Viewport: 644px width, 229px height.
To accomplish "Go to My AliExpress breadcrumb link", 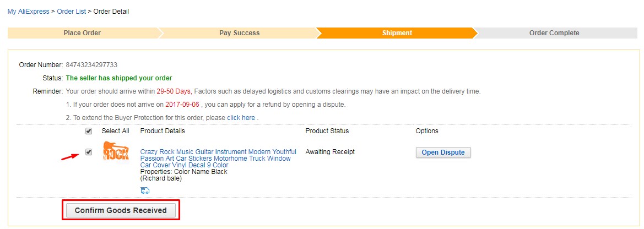I will tap(28, 12).
